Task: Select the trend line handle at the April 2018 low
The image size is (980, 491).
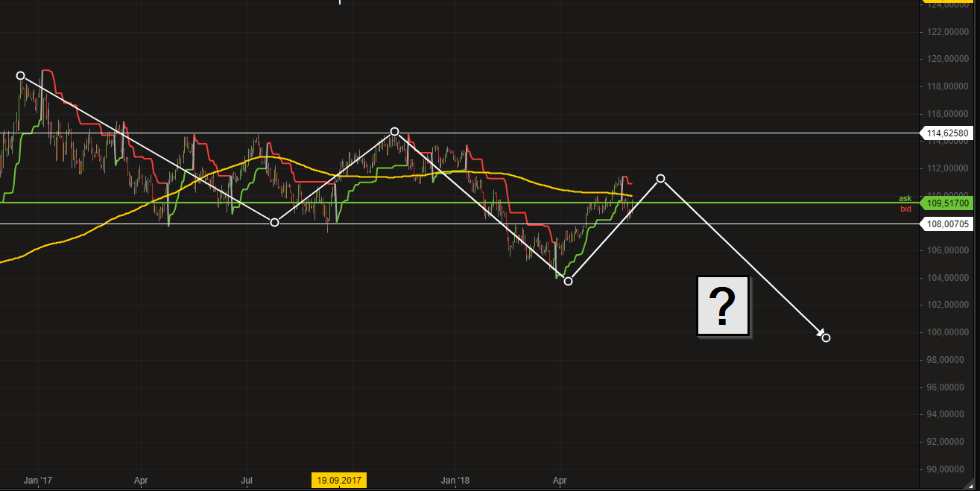Action: coord(569,281)
